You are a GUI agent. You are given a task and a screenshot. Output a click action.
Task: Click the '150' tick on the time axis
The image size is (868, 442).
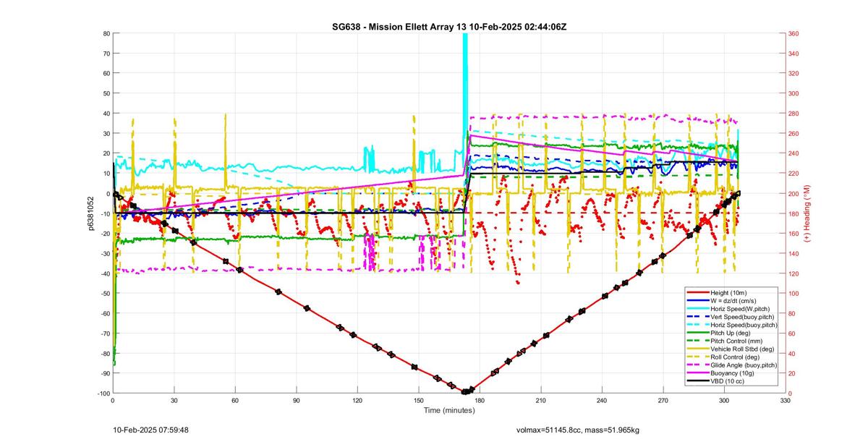(x=419, y=399)
